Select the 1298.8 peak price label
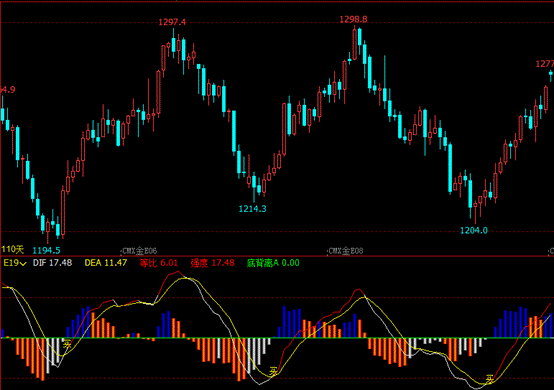Viewport: 554px width, 390px height. coord(353,19)
